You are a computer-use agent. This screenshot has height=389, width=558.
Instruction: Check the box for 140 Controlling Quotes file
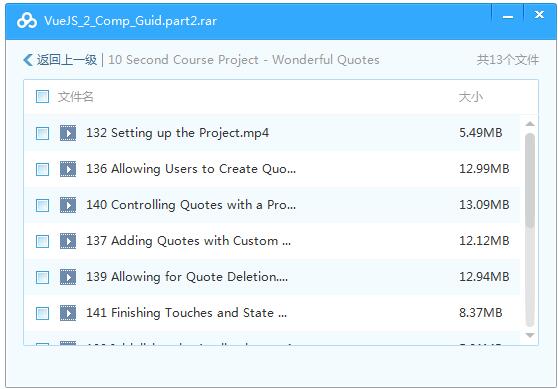[42, 205]
